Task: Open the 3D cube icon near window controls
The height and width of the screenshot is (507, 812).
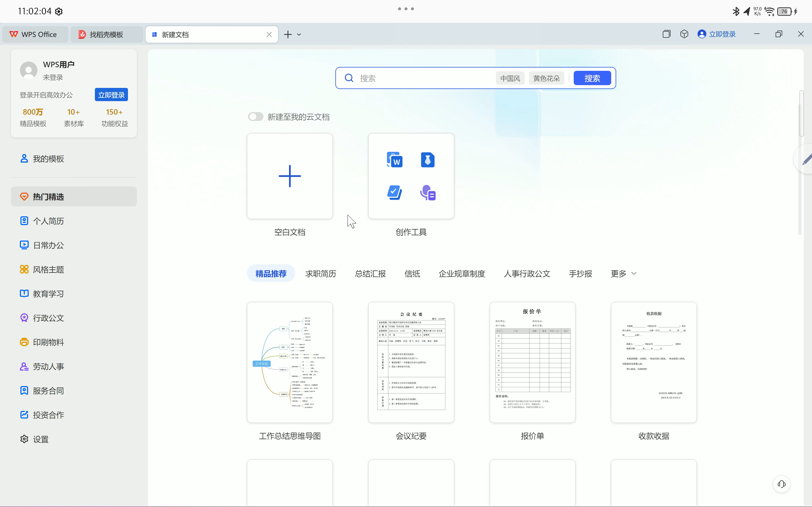Action: point(684,34)
